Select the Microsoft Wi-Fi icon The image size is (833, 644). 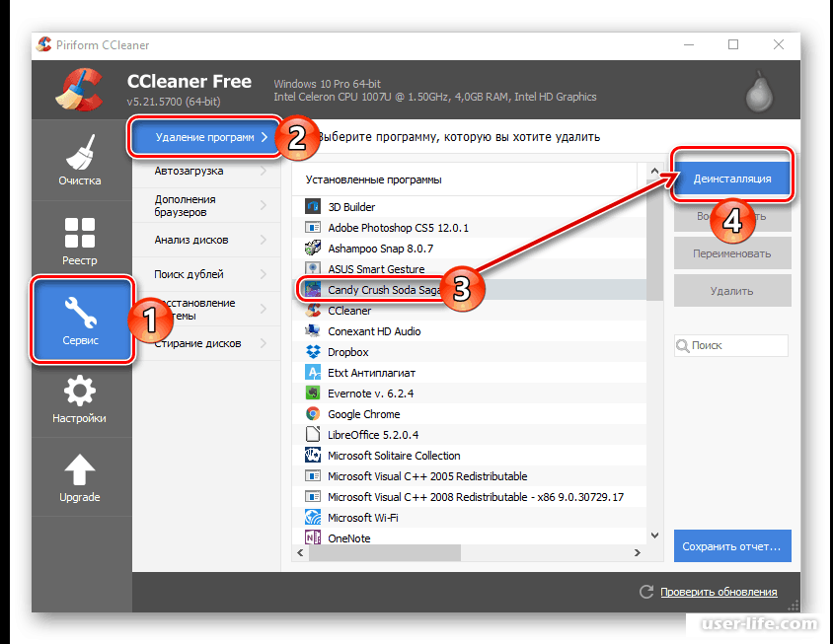click(313, 517)
